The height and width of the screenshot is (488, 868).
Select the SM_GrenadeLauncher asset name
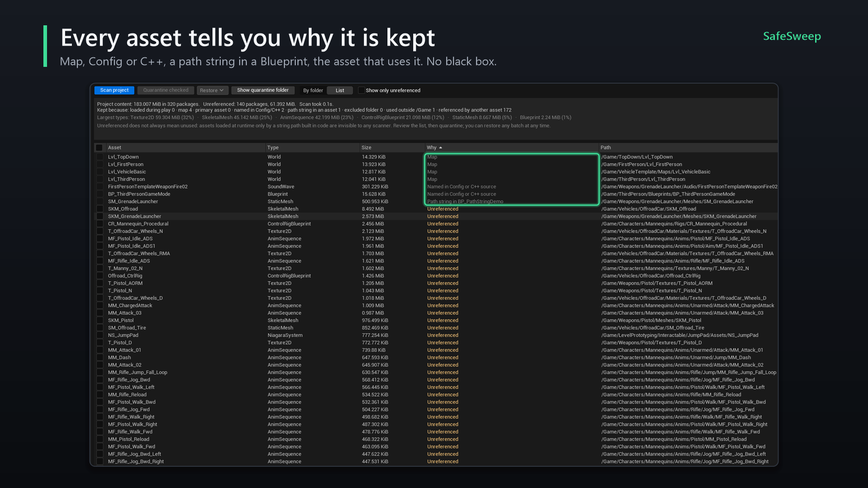(x=133, y=202)
